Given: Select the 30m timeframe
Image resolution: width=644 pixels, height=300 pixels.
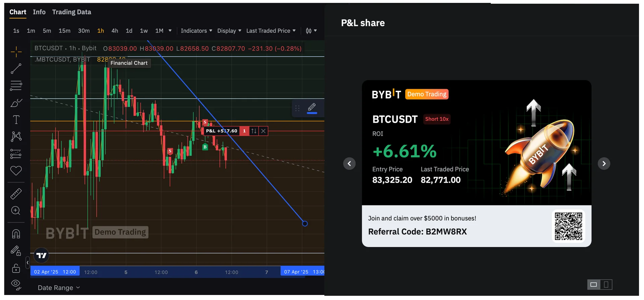Looking at the screenshot, I should coord(84,31).
